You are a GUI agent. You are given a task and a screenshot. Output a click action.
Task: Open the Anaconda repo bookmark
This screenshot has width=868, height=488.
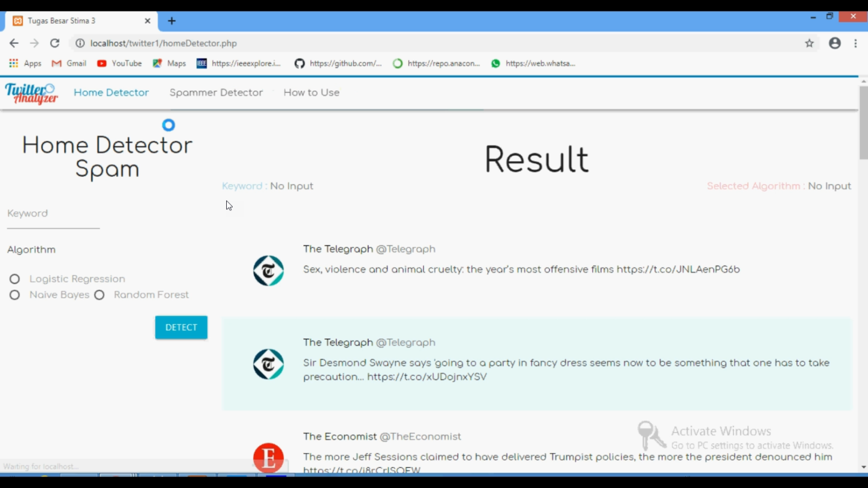436,64
